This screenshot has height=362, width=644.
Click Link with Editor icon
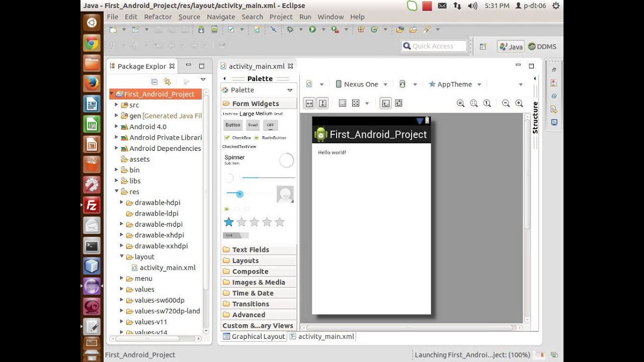tap(167, 81)
